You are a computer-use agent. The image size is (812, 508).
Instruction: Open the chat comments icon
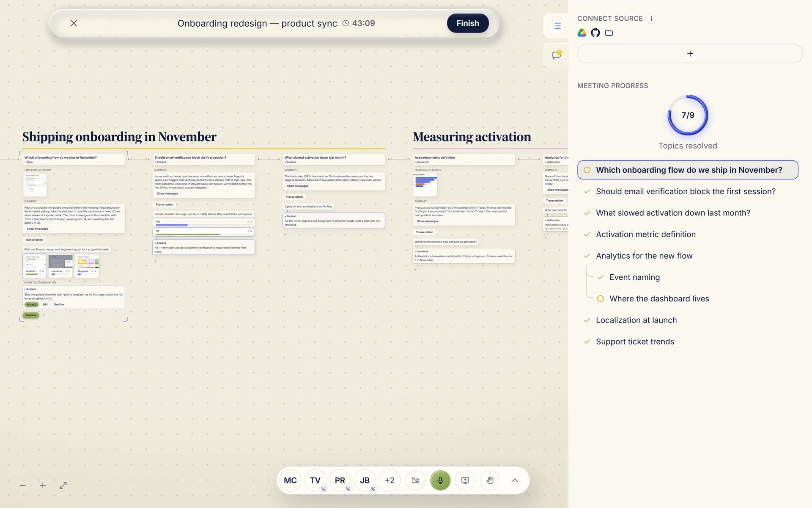[x=557, y=55]
